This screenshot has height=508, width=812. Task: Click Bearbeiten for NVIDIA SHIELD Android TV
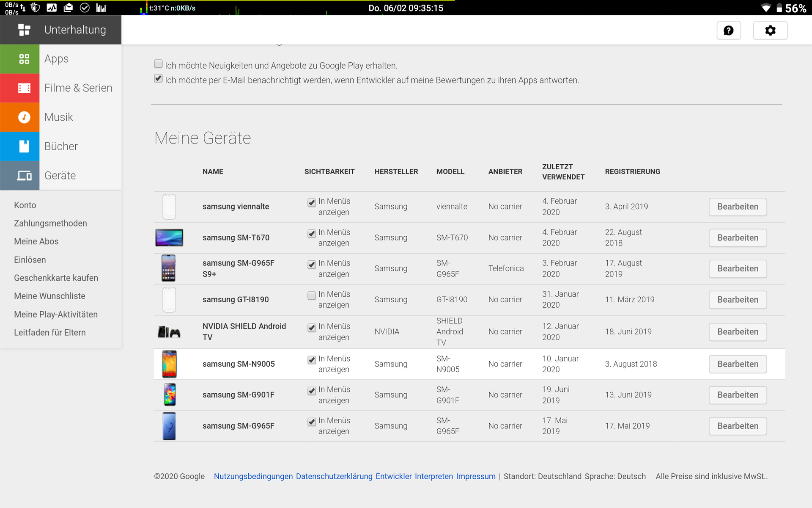point(738,331)
